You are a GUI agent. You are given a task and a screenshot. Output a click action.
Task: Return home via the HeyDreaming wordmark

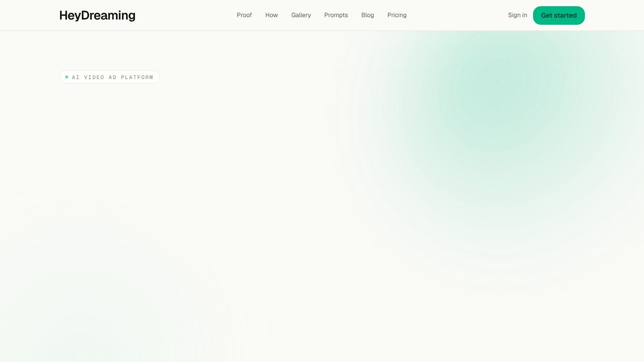[97, 15]
